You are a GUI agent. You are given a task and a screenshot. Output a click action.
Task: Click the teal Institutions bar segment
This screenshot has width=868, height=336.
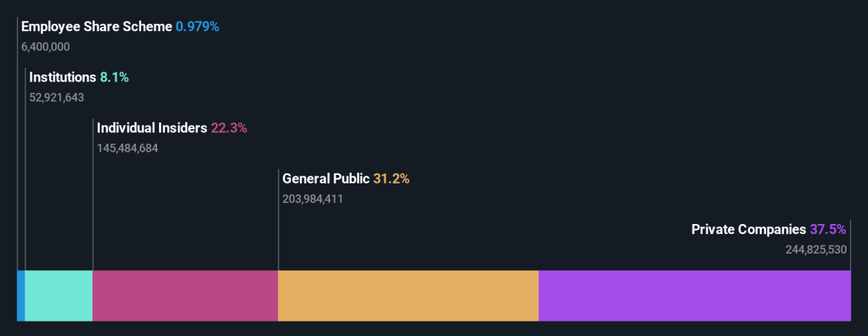pyautogui.click(x=59, y=296)
